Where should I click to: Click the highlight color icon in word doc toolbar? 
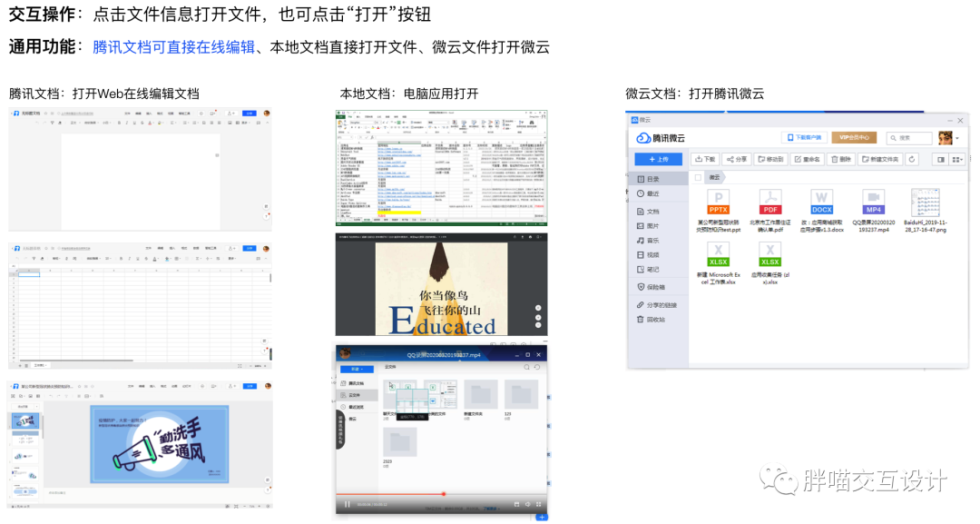[x=160, y=123]
